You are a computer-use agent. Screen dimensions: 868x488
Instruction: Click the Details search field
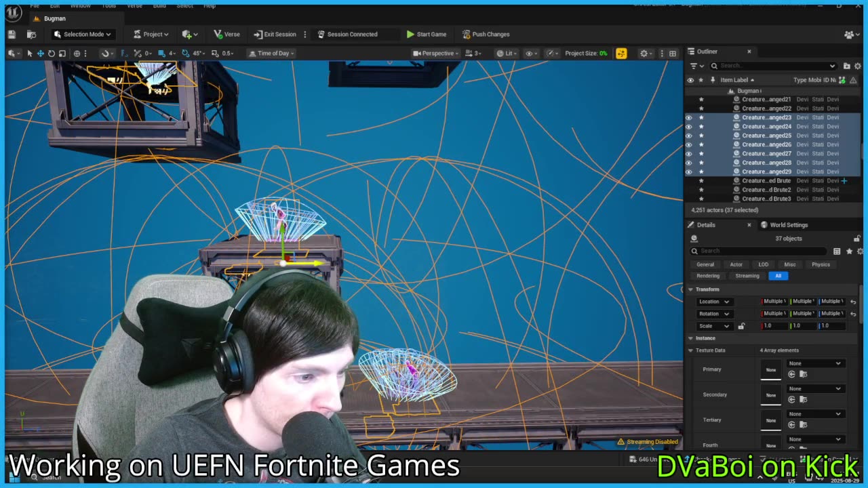pos(759,251)
